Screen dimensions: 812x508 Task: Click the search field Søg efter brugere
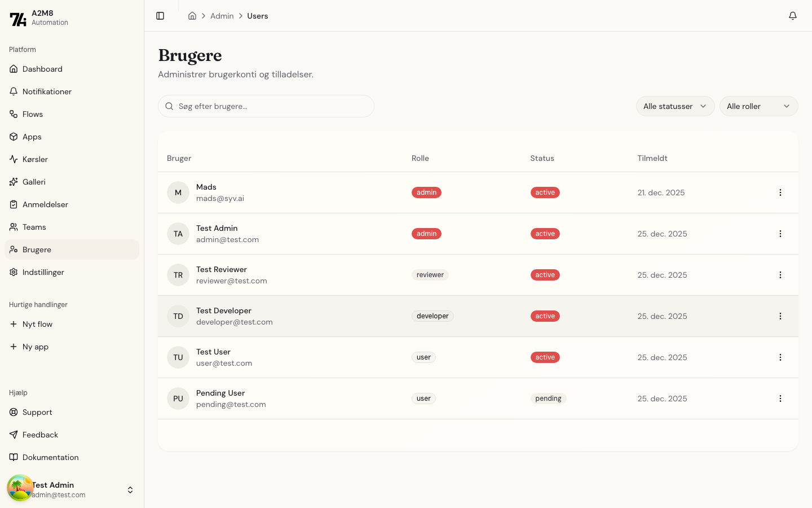click(x=266, y=106)
